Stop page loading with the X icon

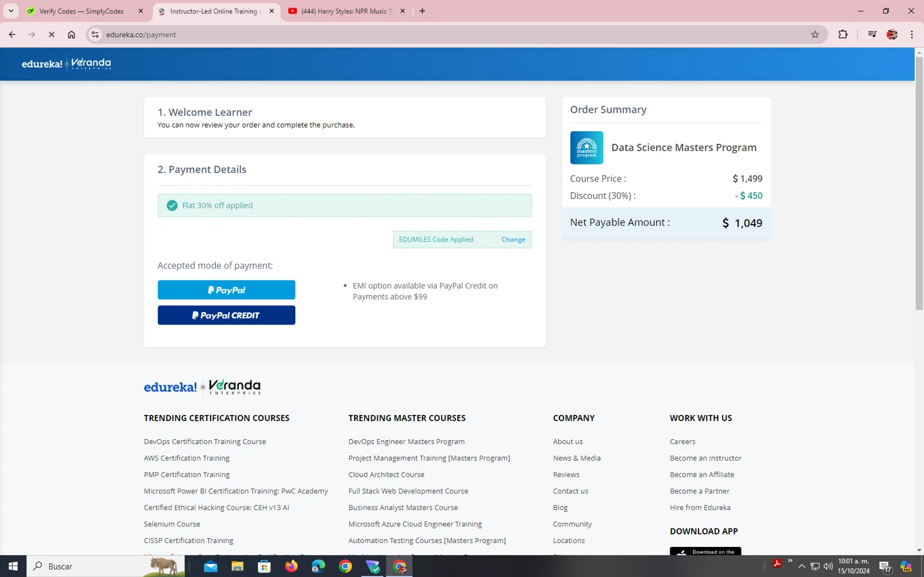coord(52,34)
